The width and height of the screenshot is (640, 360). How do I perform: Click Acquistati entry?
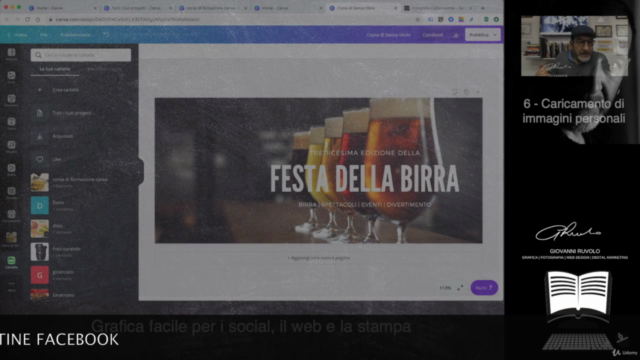pyautogui.click(x=62, y=136)
